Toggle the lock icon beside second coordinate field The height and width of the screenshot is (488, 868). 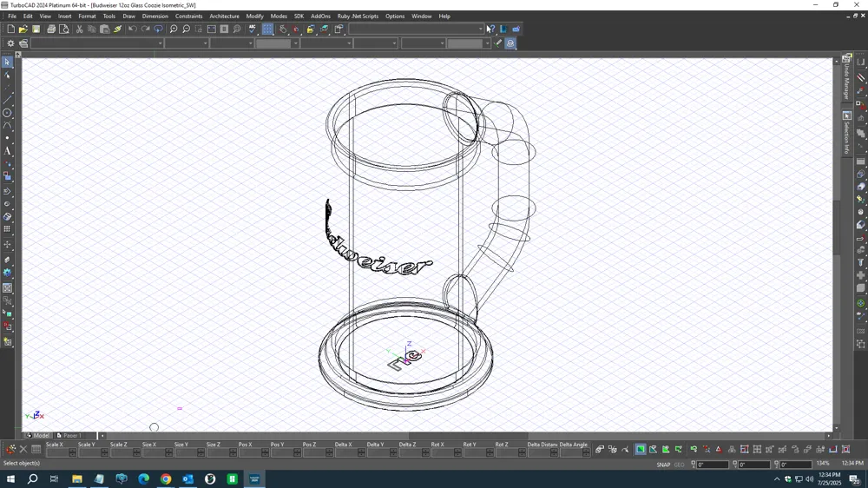tap(734, 465)
